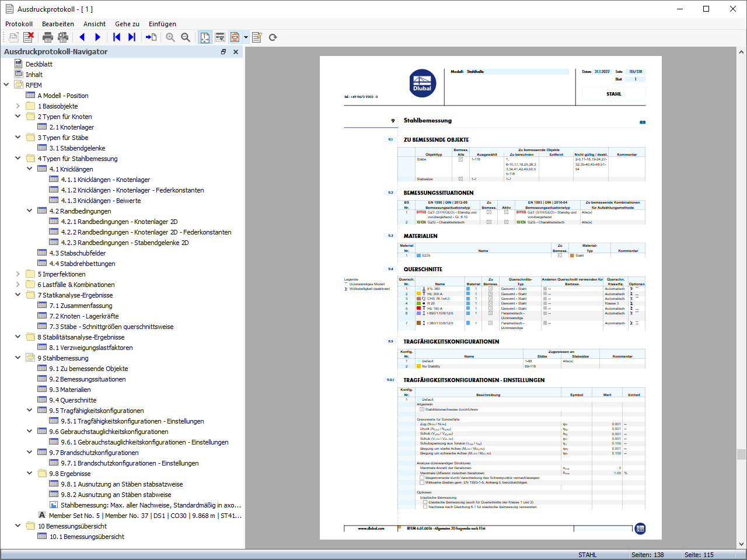The image size is (747, 560).
Task: Open 4.1.3 Knicklängen - Beiwerte
Action: pyautogui.click(x=101, y=201)
